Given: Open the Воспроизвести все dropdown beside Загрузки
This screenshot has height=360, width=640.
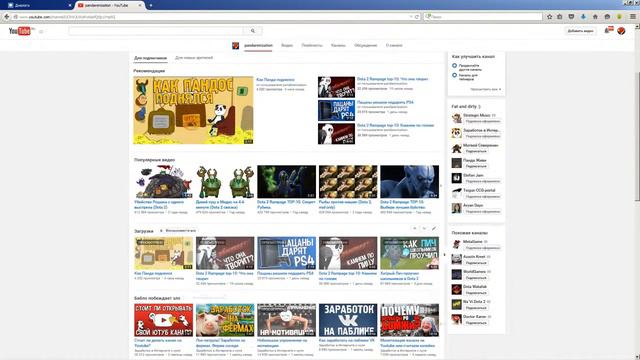Looking at the screenshot, I should point(178,231).
